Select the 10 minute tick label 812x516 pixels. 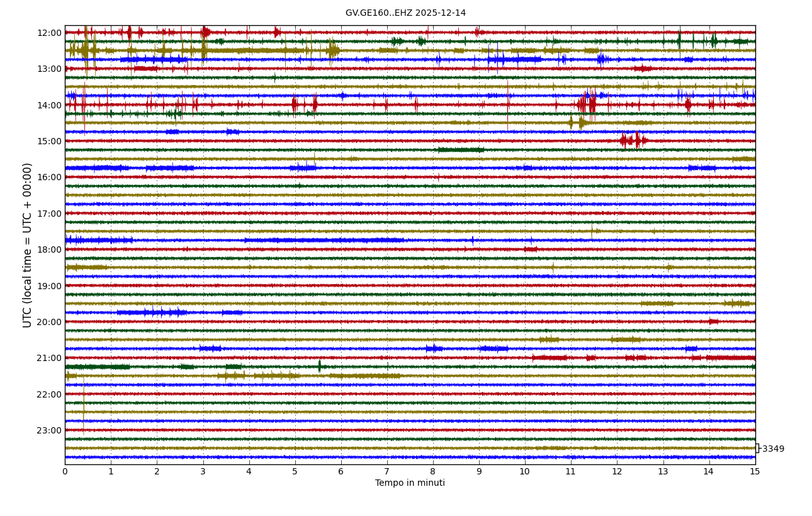pos(524,471)
